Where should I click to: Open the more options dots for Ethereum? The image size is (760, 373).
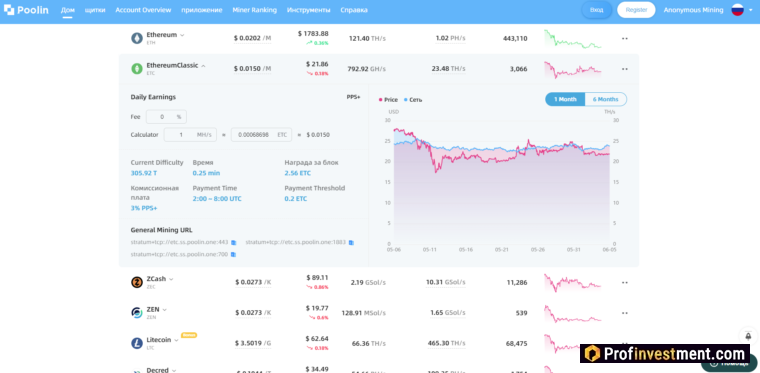(625, 38)
